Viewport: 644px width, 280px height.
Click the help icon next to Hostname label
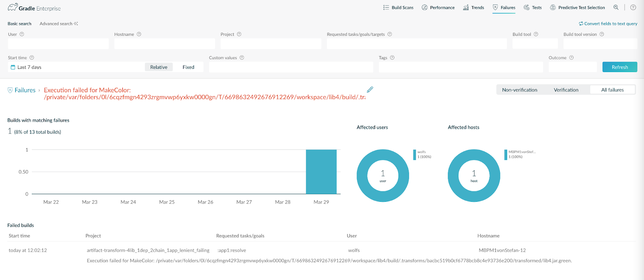pos(139,34)
